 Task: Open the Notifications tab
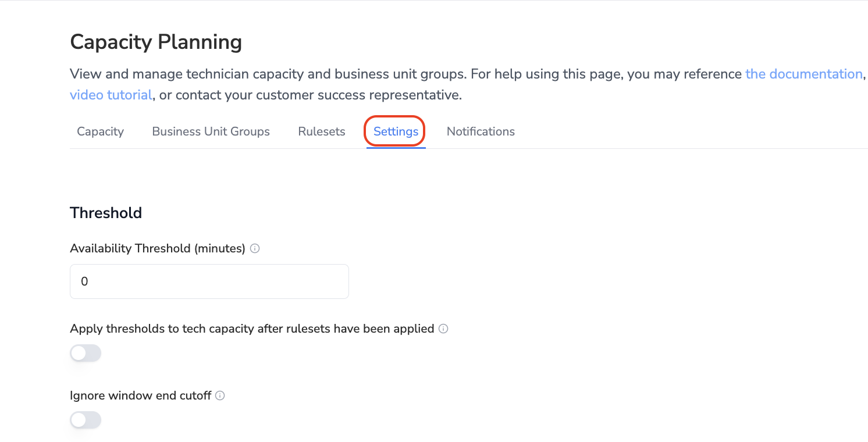coord(481,131)
